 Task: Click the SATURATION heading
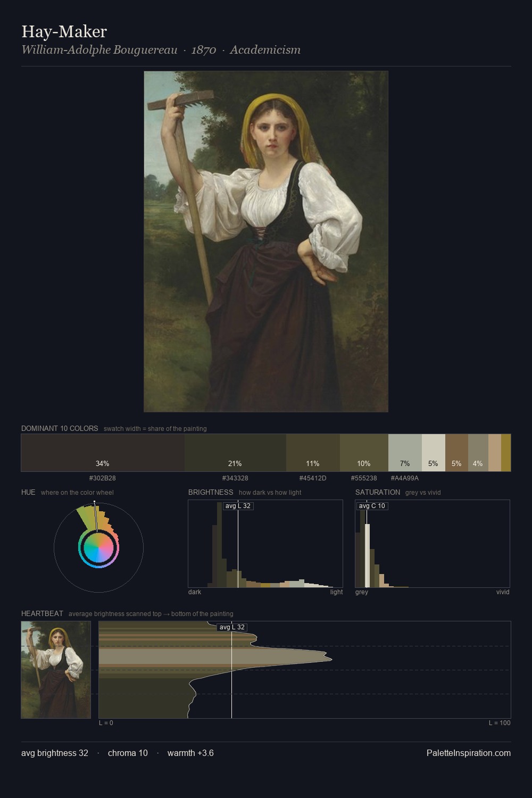pos(378,492)
